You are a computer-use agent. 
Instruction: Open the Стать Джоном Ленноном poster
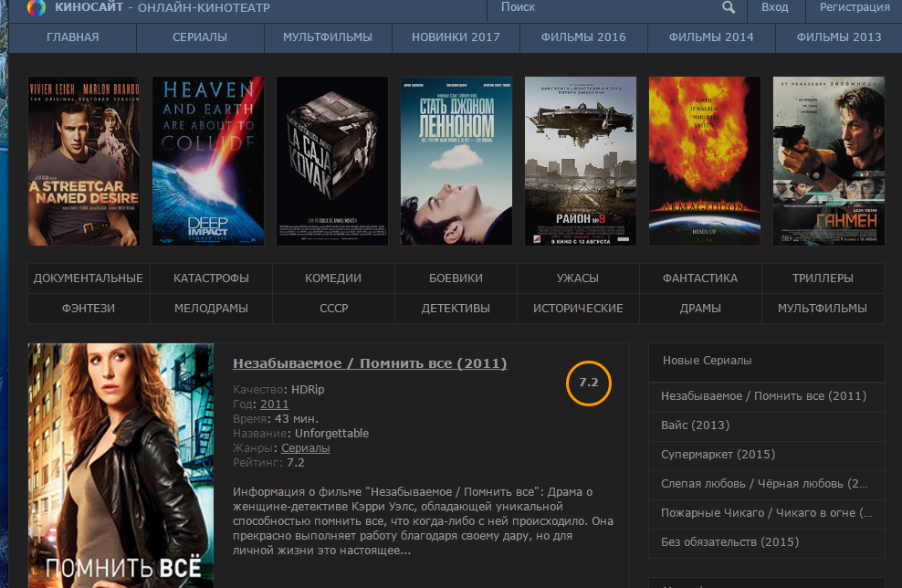tap(456, 161)
